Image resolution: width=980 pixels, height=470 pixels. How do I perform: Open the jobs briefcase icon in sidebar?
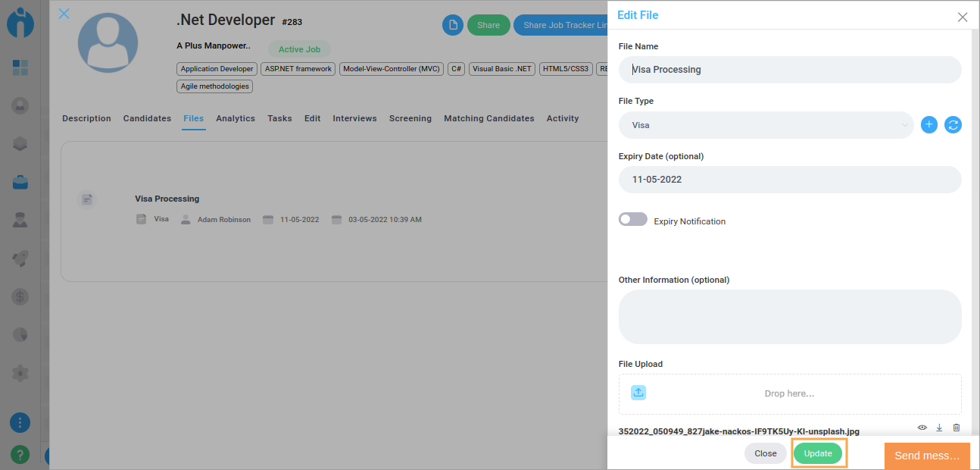20,182
